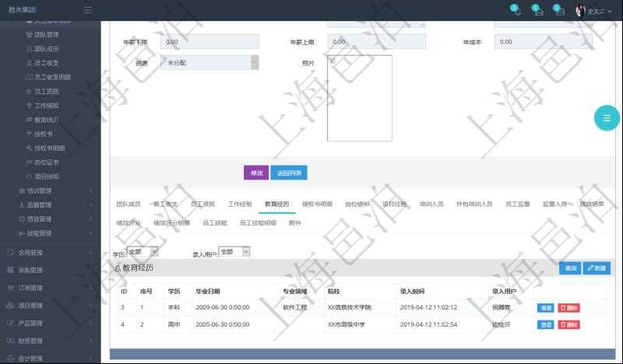This screenshot has width=623, height=364.
Task: Click the 查询 search button
Action: 570,268
